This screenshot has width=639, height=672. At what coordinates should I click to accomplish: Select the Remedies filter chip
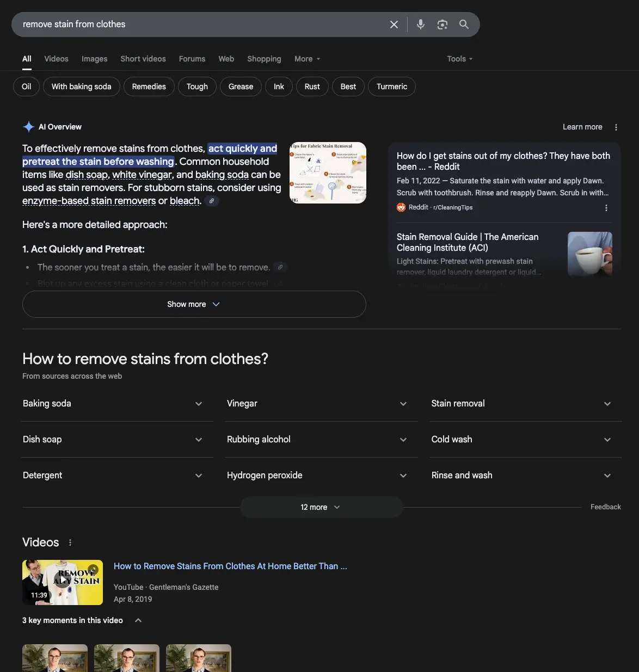(149, 87)
